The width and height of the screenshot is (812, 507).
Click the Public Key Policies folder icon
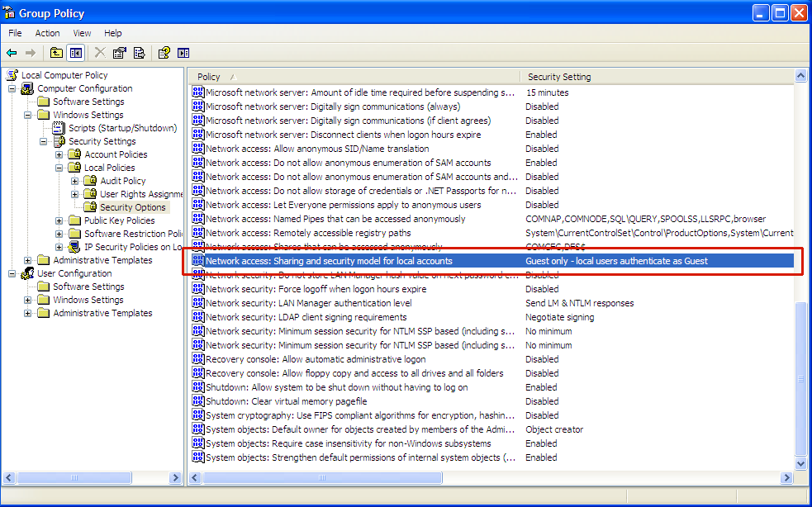click(75, 220)
